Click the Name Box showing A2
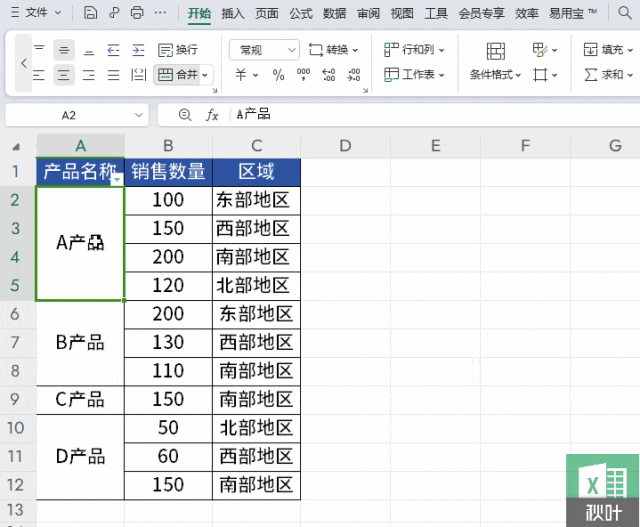640x527 pixels. 69,115
